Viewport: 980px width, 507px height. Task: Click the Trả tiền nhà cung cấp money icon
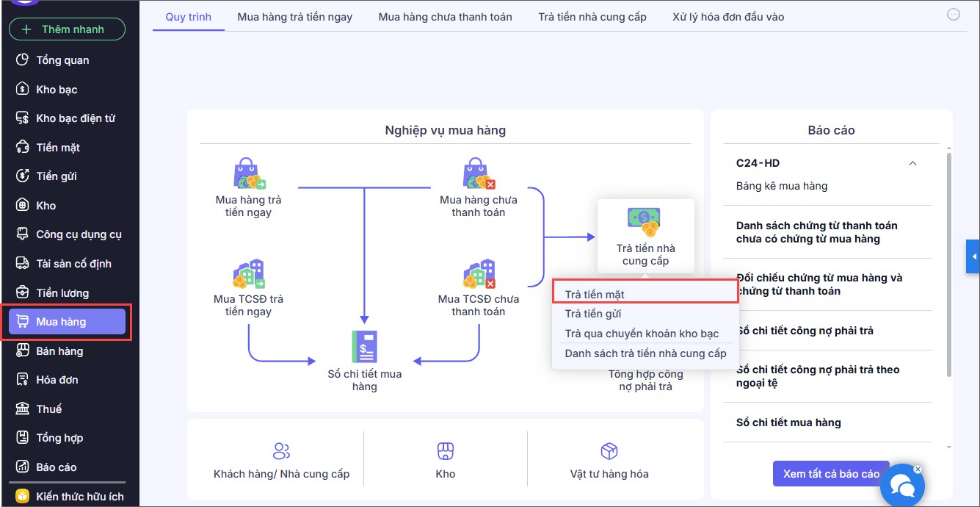click(x=645, y=221)
